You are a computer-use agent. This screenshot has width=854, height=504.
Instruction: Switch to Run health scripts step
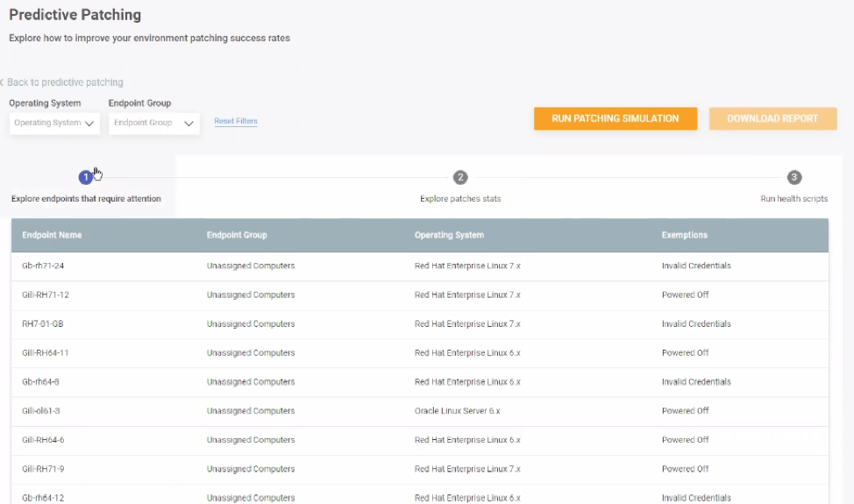point(794,199)
